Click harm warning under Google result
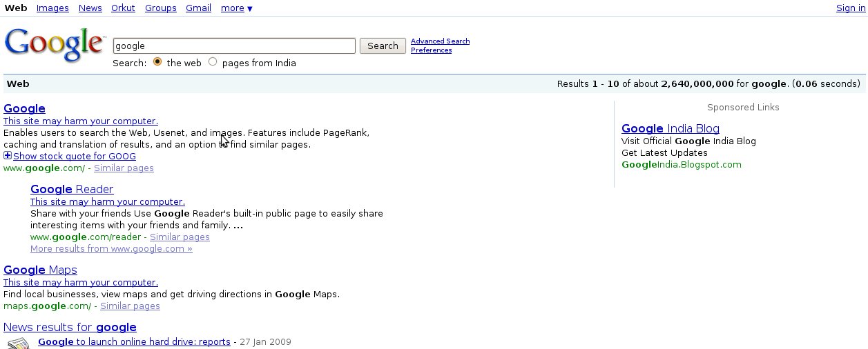 [81, 121]
